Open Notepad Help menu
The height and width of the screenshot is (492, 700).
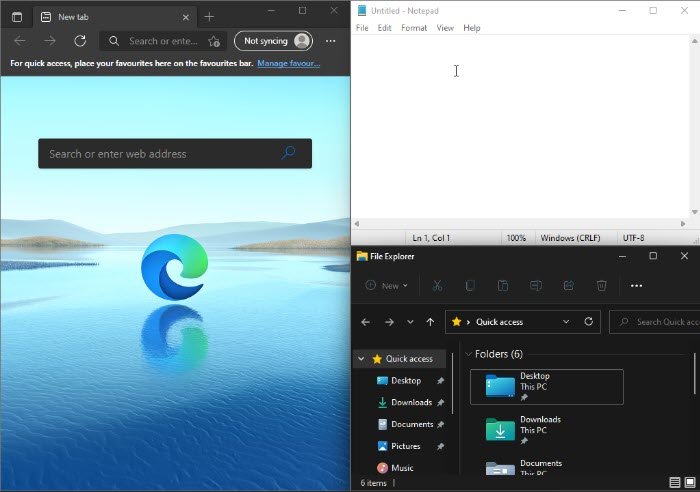pyautogui.click(x=471, y=28)
